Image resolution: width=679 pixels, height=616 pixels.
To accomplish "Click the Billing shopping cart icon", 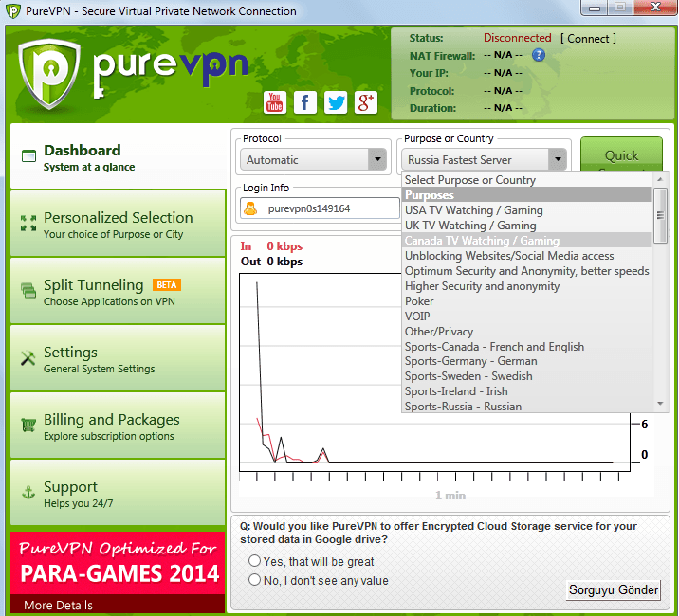I will tap(28, 425).
